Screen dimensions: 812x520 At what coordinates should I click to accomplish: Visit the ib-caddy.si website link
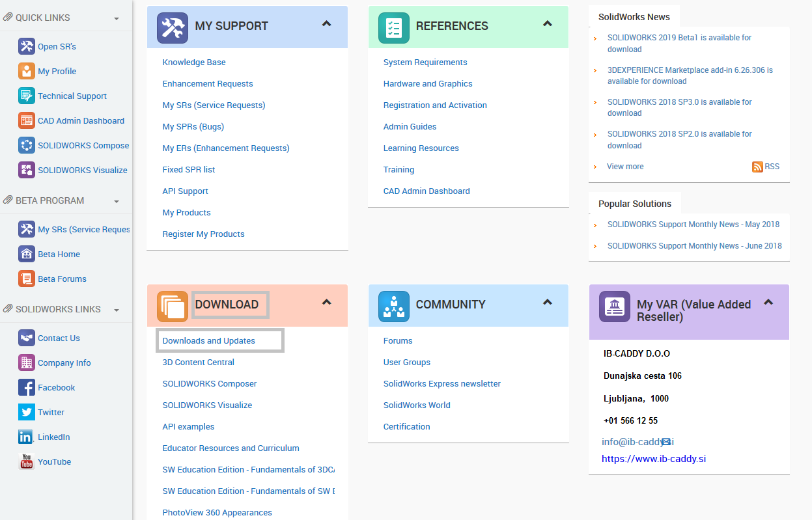(654, 459)
